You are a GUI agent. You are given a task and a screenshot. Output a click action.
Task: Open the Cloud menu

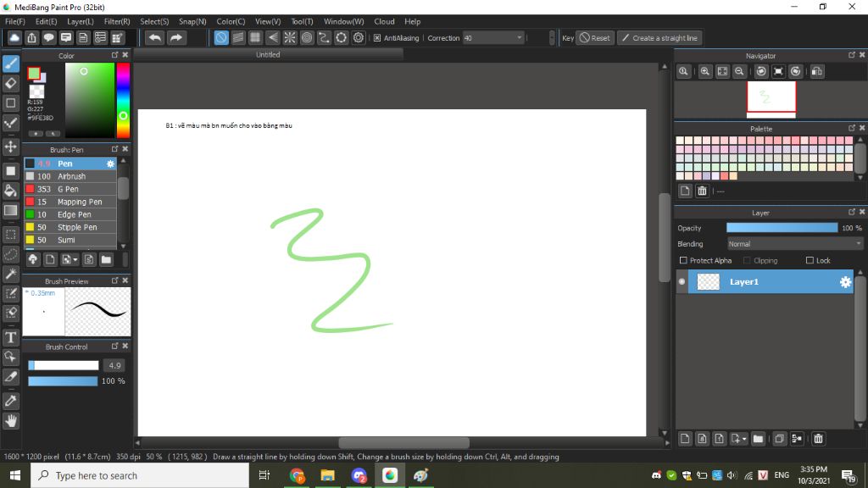pos(384,21)
